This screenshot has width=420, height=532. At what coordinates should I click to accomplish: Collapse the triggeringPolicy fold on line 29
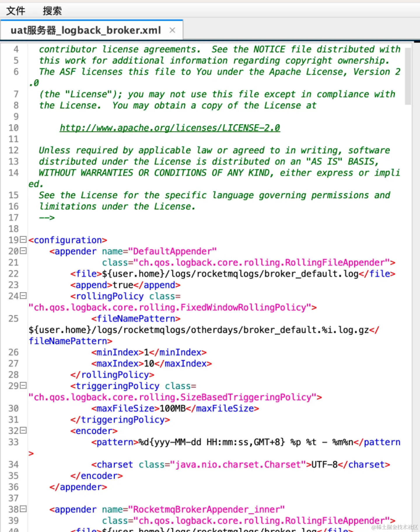[23, 386]
